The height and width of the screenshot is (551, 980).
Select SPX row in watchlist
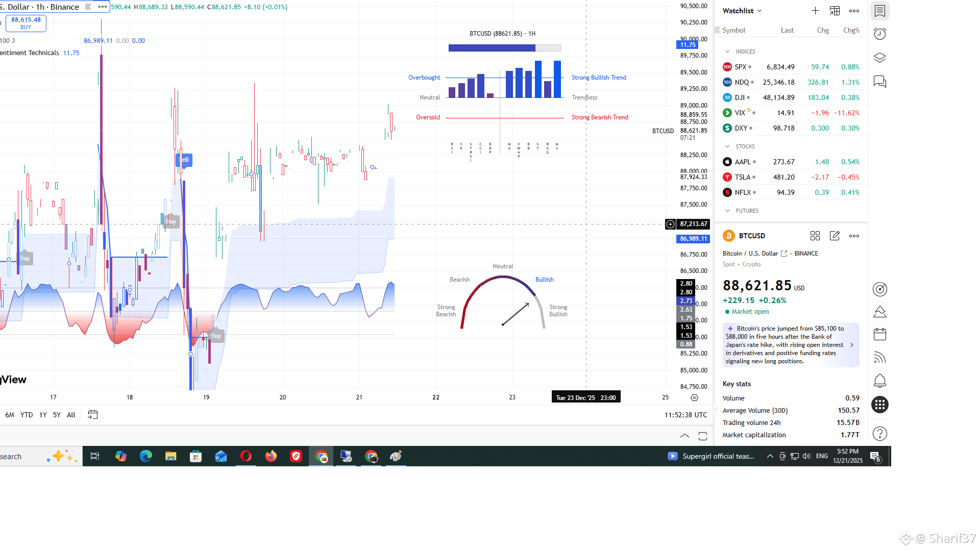click(x=791, y=67)
